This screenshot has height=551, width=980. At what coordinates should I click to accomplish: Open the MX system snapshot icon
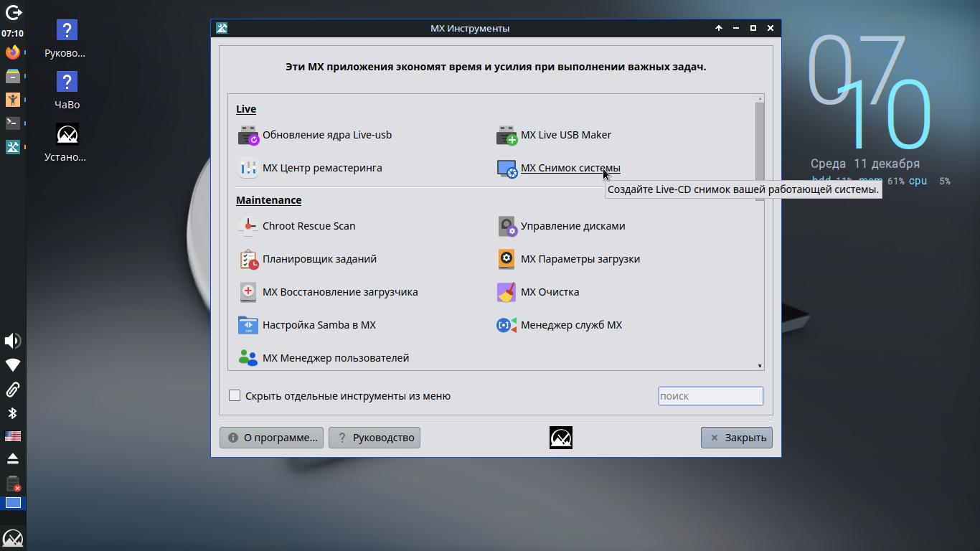pos(507,168)
